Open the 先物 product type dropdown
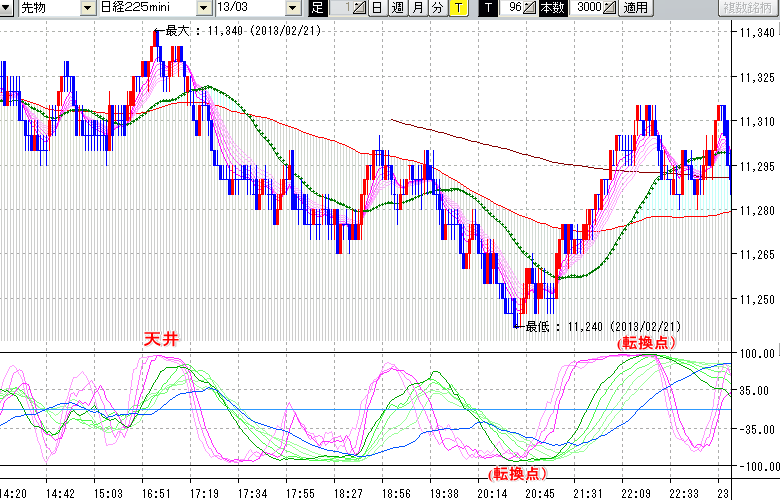This screenshot has height=500, width=780. (x=89, y=8)
